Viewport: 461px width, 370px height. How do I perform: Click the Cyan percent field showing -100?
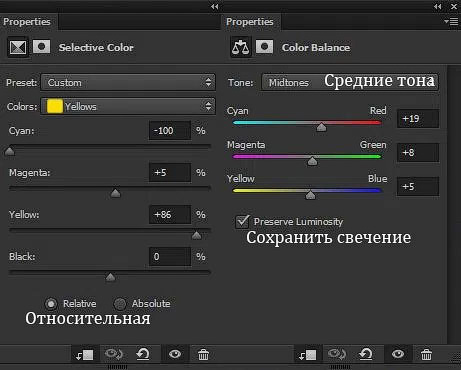tap(170, 130)
